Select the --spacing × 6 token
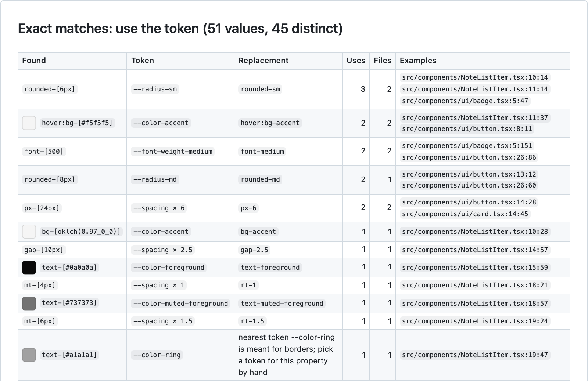The image size is (588, 381). (159, 208)
